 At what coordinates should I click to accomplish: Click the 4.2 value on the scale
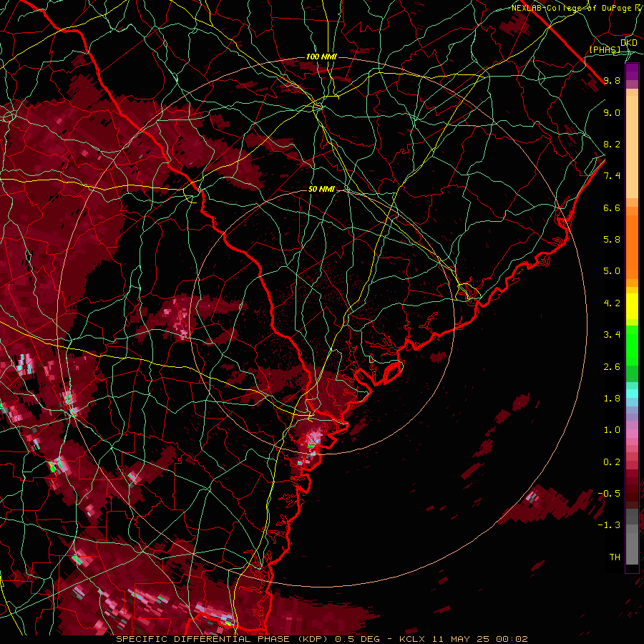612,303
